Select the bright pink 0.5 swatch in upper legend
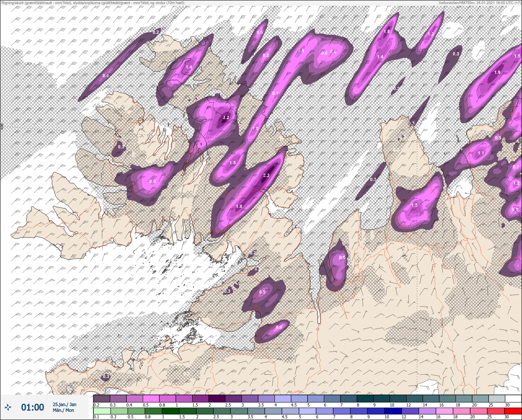The image size is (522, 420). (151, 398)
